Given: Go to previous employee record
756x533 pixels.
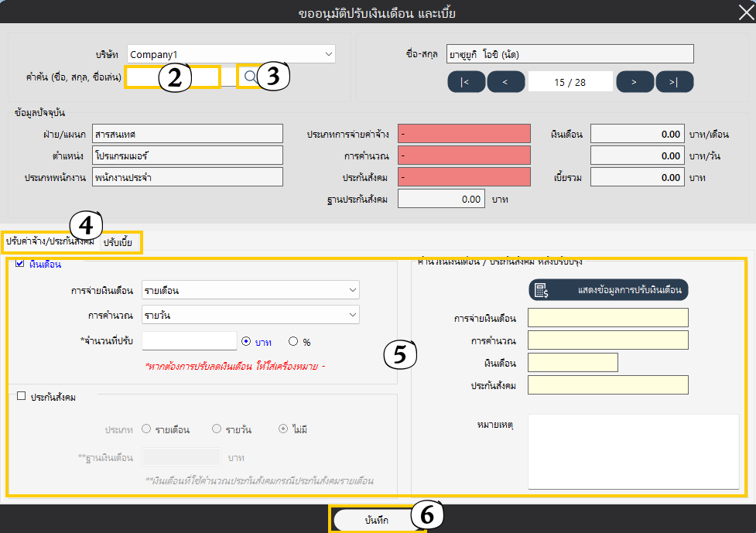Looking at the screenshot, I should [506, 82].
